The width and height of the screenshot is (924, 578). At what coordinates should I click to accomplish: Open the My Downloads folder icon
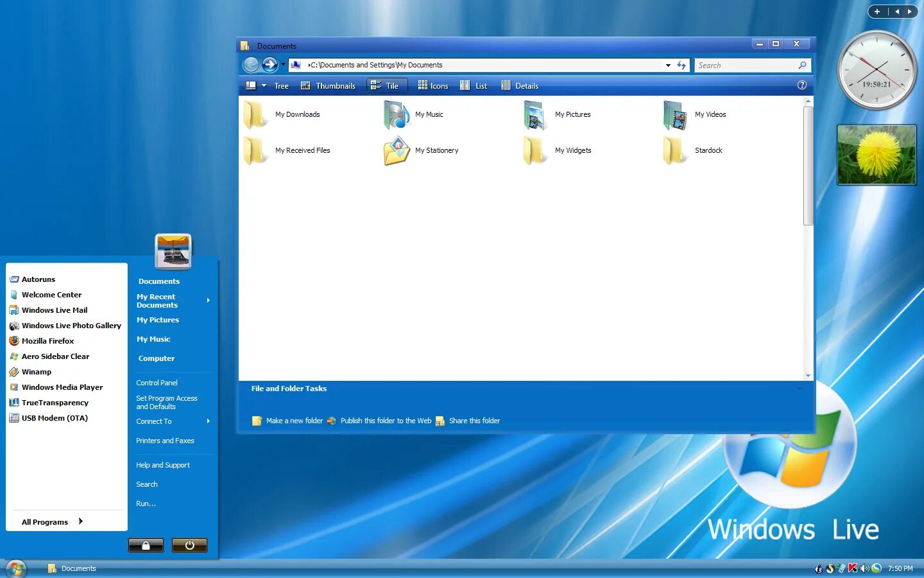click(x=255, y=115)
